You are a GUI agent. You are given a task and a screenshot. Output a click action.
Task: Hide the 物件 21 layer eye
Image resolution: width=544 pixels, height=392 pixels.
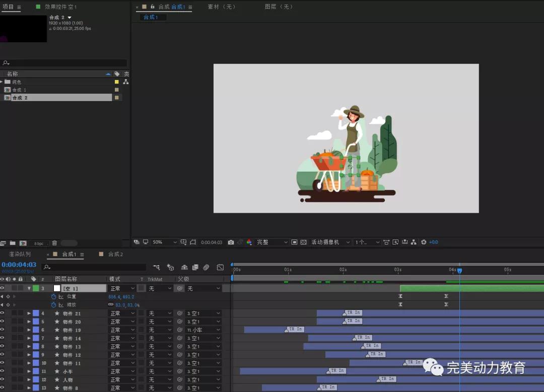click(3, 313)
